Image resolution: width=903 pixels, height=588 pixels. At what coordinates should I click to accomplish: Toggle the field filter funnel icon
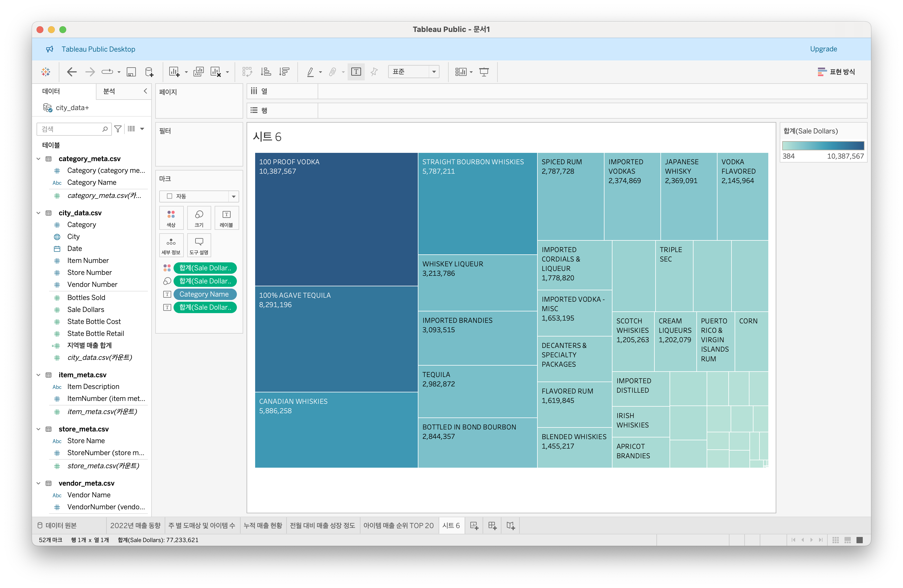click(x=118, y=129)
